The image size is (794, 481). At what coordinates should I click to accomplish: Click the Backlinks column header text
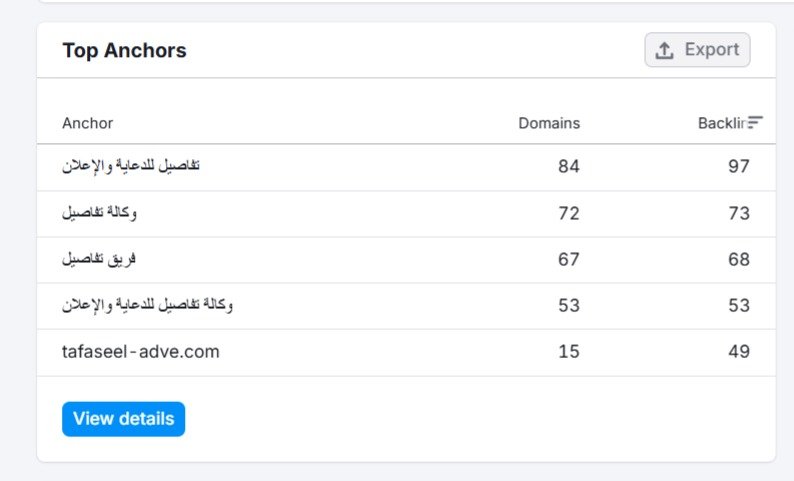[721, 123]
